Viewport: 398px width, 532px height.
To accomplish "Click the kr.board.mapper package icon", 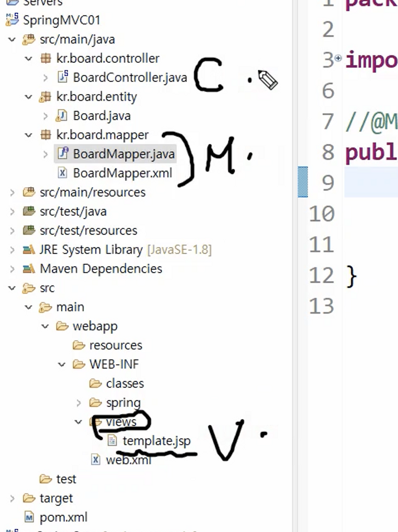I will click(46, 135).
